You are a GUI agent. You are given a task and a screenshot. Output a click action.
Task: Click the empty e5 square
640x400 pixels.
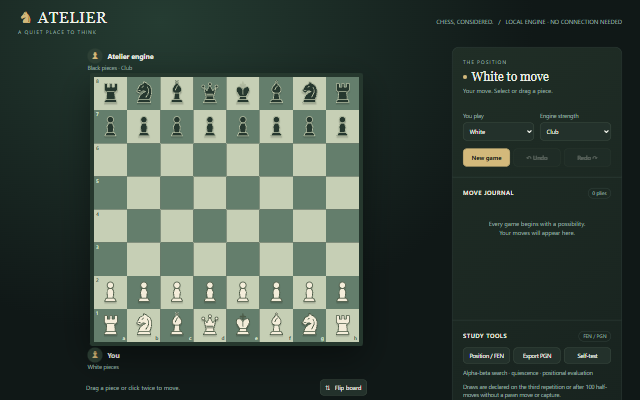click(x=243, y=193)
